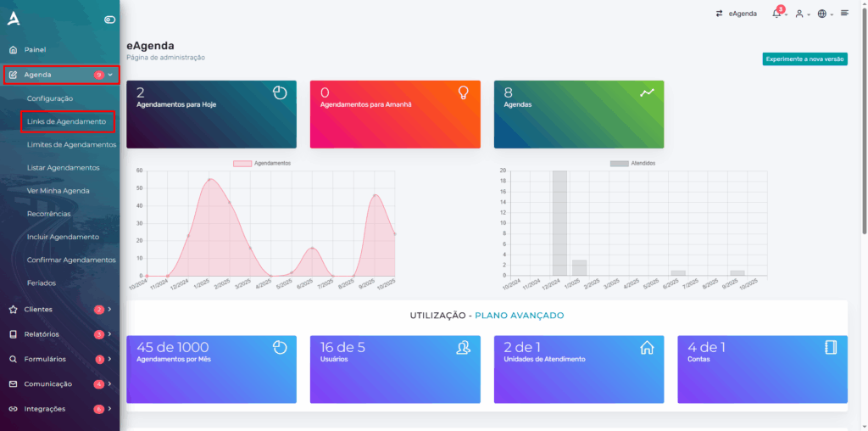Collapse the Agenda menu chevron
Viewport: 868px width, 431px height.
[110, 75]
